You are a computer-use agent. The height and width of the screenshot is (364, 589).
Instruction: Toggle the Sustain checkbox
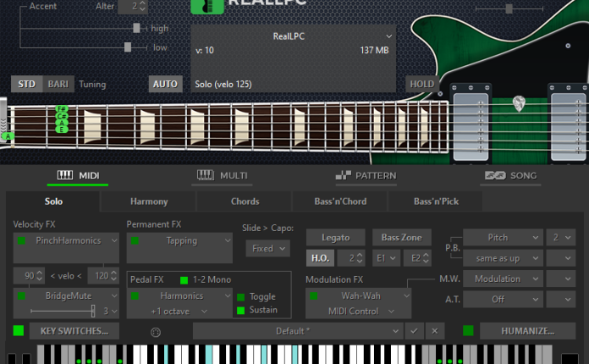[241, 311]
